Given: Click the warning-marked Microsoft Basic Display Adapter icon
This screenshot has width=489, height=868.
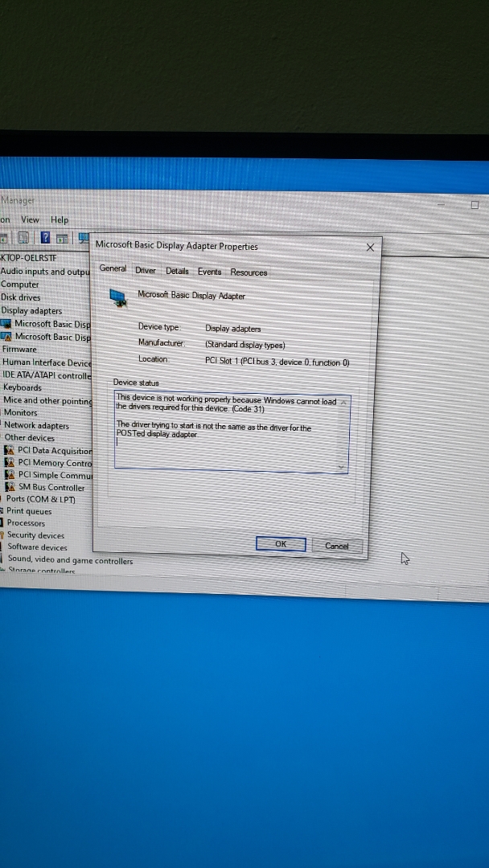Looking at the screenshot, I should click(x=6, y=337).
